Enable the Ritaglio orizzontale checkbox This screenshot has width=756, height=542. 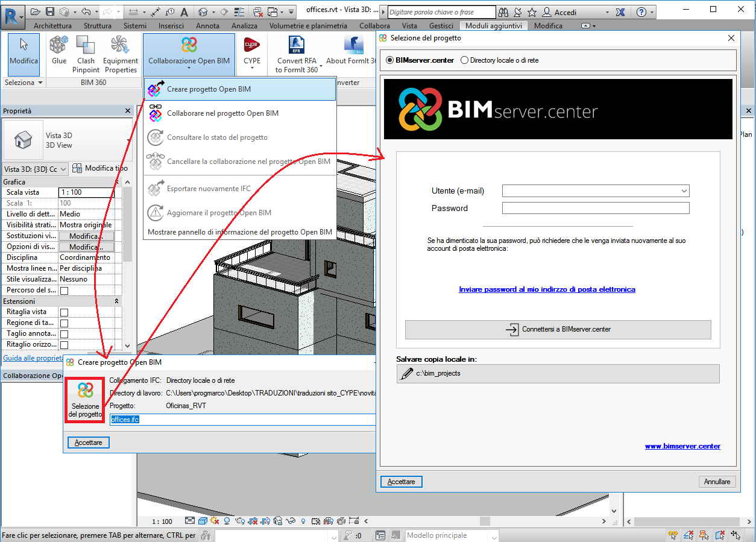pyautogui.click(x=65, y=345)
